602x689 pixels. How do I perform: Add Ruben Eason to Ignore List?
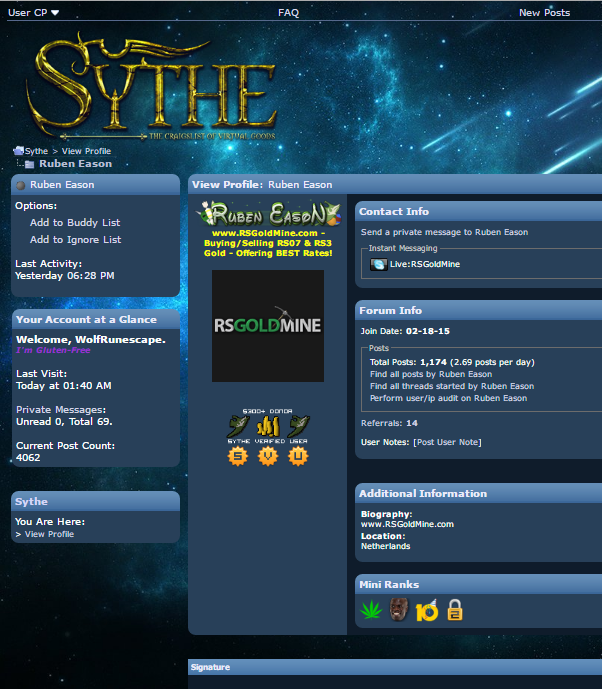click(x=75, y=240)
